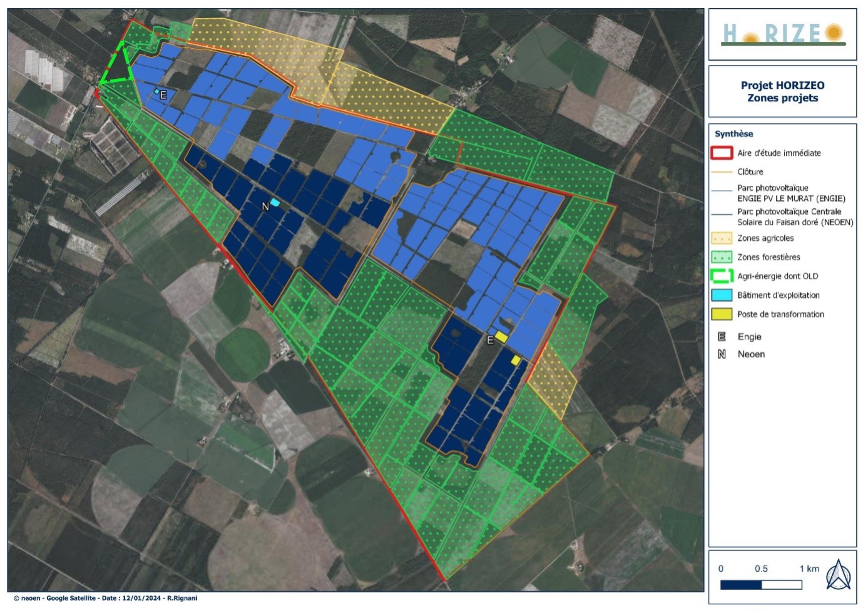Select the Bâtiment d'exploitation cyan swatch
Screen dimensions: 868x615
(722, 295)
